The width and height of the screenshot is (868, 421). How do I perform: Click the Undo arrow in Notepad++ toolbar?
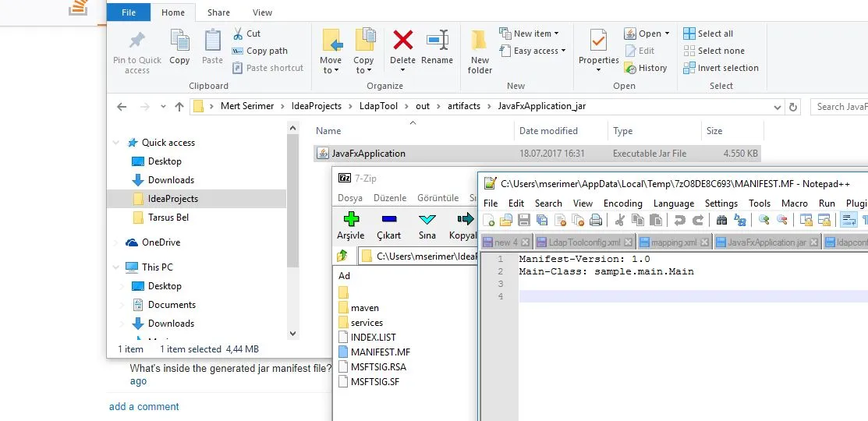(680, 220)
